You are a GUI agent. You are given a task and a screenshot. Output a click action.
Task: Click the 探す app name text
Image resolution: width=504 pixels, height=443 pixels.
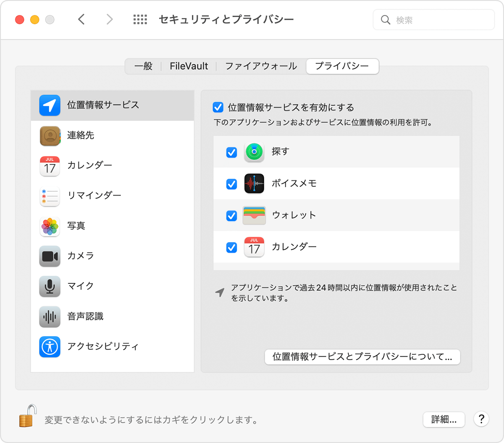[281, 151]
